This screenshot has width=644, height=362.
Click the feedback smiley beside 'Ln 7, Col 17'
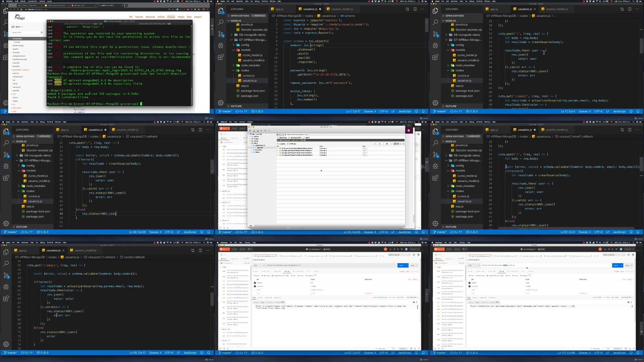point(416,111)
